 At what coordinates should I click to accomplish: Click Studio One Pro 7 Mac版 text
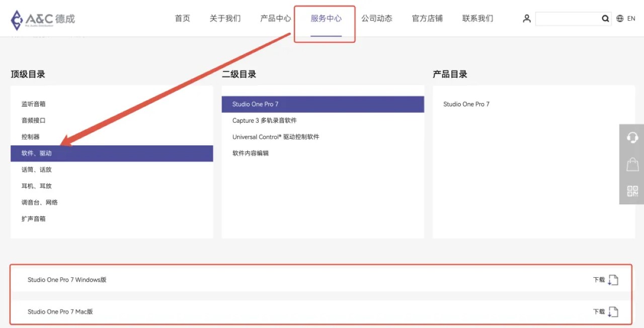(60, 312)
